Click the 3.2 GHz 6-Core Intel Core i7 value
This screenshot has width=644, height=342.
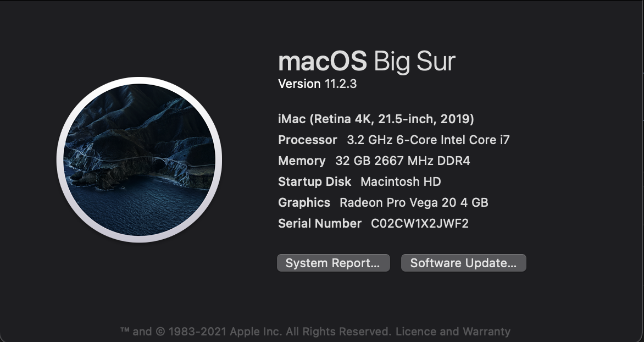(428, 140)
